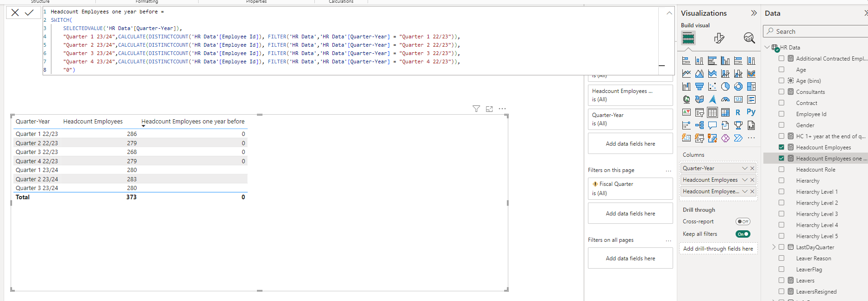Choose the Decomposition tree visual
Image resolution: width=868 pixels, height=301 pixels.
(699, 125)
